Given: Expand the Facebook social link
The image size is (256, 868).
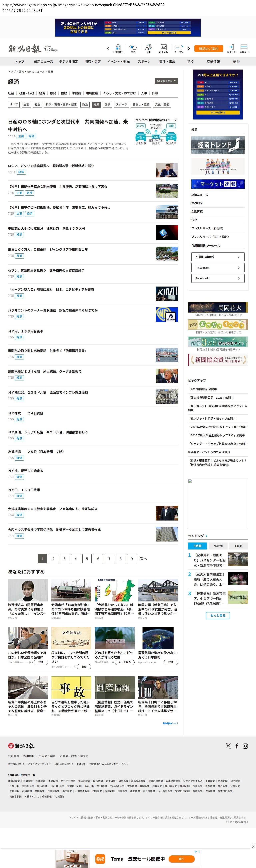Looking at the screenshot, I should (x=218, y=278).
